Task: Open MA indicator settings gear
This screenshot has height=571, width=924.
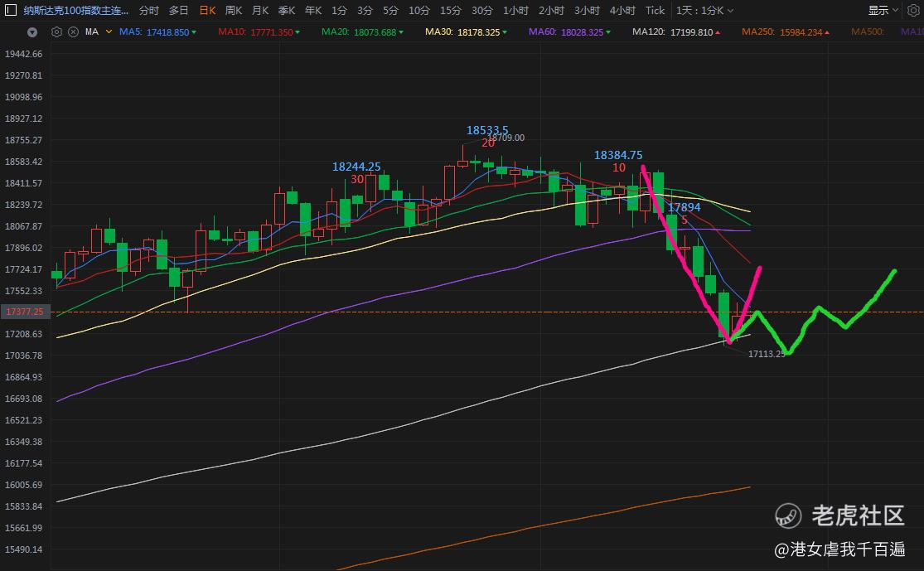Action: coord(56,31)
